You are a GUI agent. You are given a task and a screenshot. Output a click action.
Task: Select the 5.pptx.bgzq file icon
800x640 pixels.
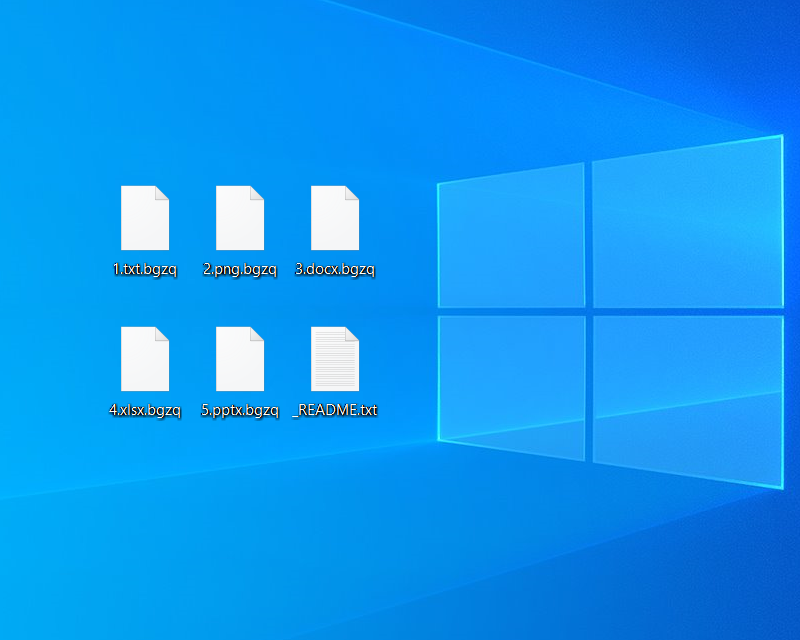[x=239, y=359]
